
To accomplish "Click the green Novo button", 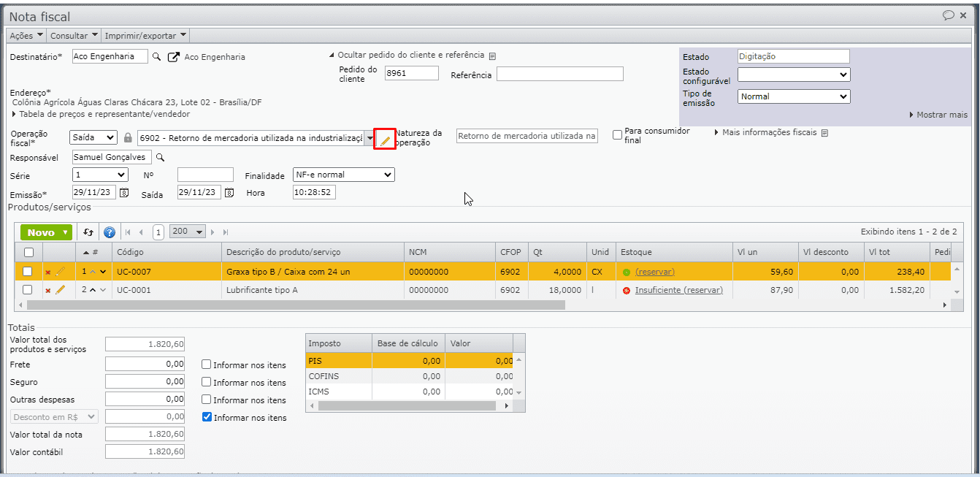I will [46, 232].
